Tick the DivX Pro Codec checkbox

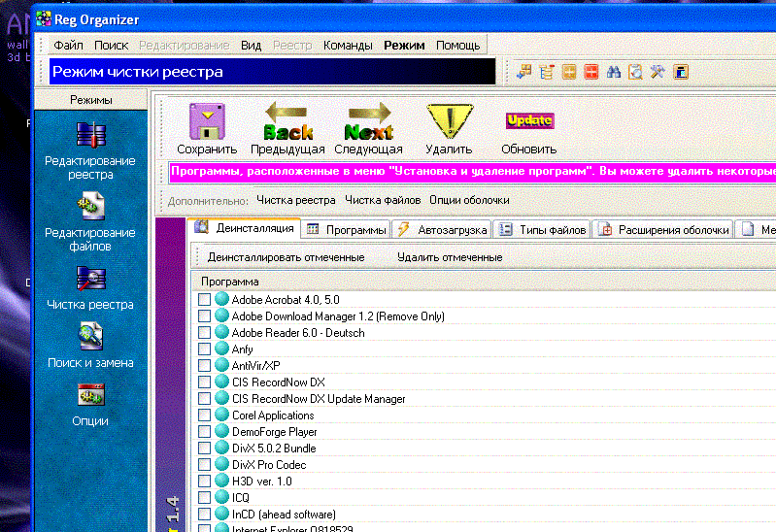click(x=204, y=465)
